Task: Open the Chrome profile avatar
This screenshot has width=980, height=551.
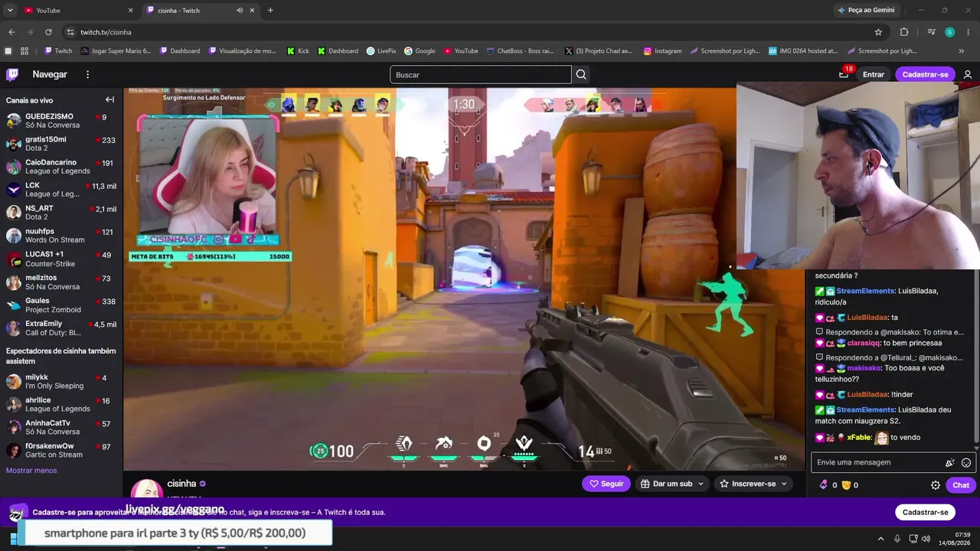Action: tap(949, 32)
